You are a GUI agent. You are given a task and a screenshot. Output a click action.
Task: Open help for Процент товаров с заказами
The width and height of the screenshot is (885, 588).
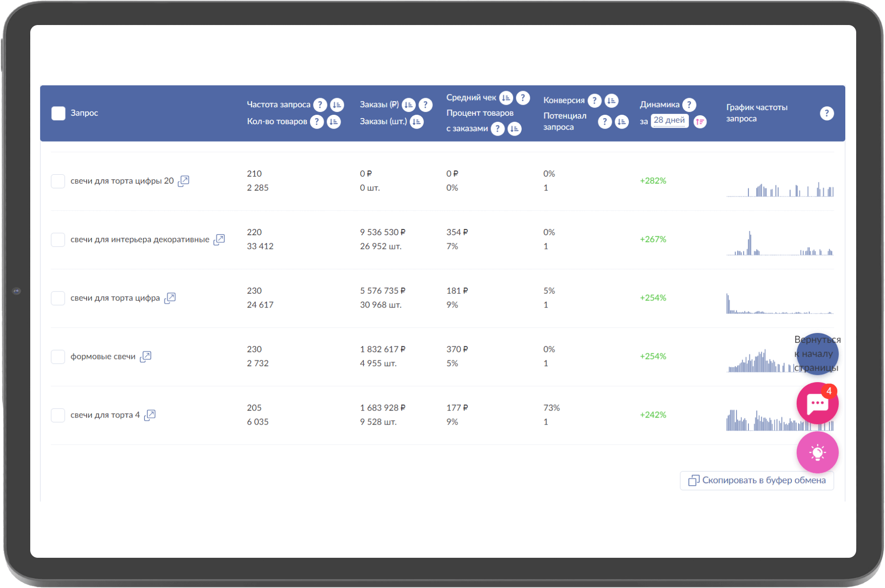tap(498, 128)
